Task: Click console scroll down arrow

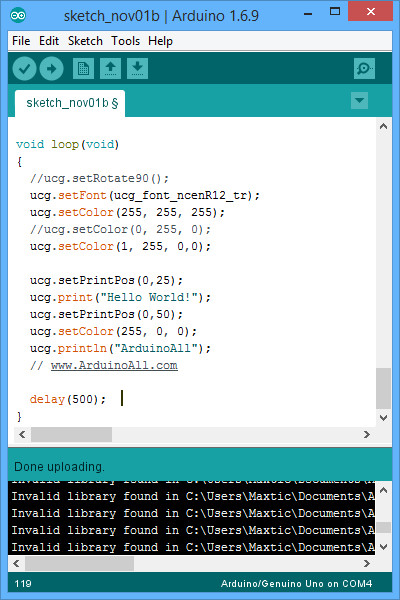Action: (384, 547)
